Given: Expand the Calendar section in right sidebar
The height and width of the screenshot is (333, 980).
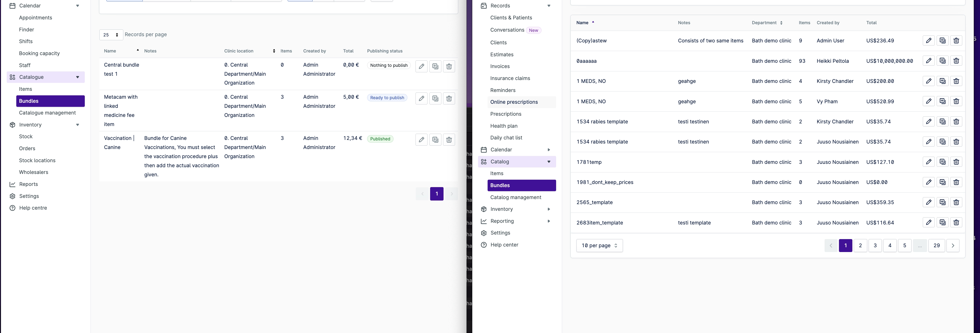Looking at the screenshot, I should tap(549, 149).
